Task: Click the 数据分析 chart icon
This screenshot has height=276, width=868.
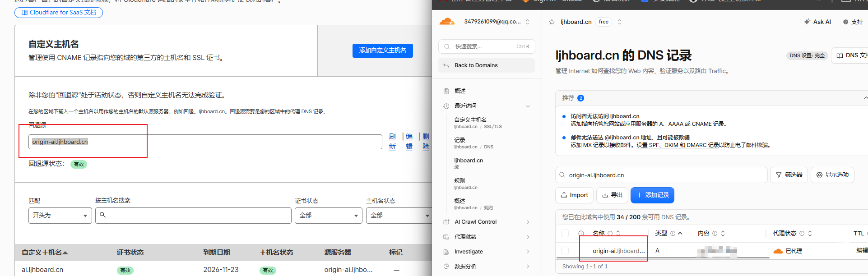Action: (x=446, y=267)
